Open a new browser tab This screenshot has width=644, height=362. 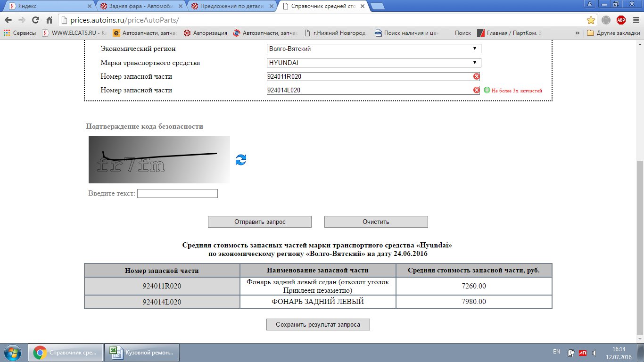(x=378, y=7)
